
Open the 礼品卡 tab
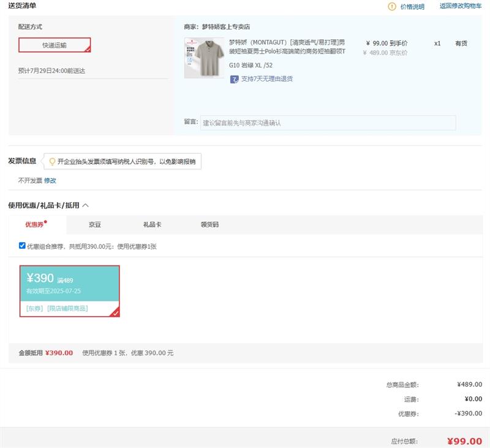pos(152,225)
